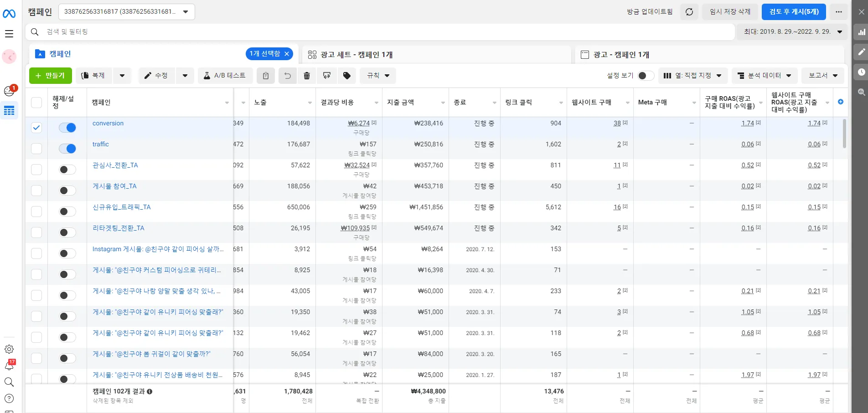Enable the 게시물 참여_TA campaign toggle

click(67, 191)
